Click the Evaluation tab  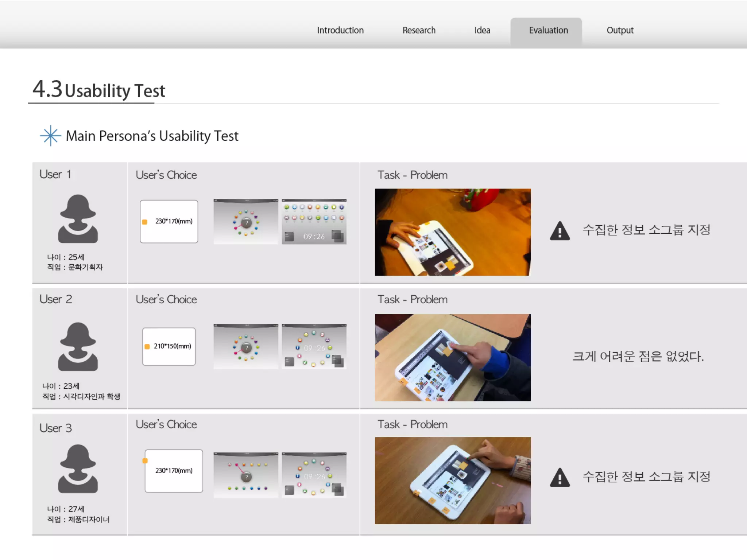[x=548, y=30]
